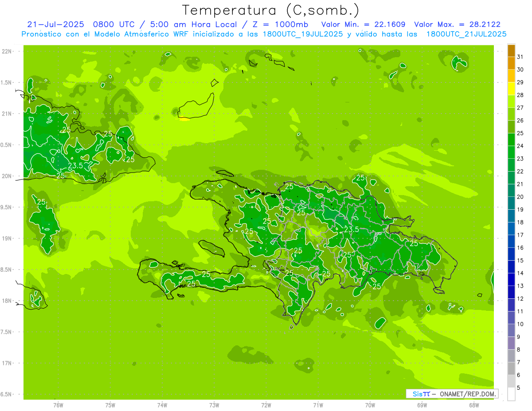Click the title 'Temperatura (C,somb.)'
Screen dimensions: 532x411
coord(271,10)
